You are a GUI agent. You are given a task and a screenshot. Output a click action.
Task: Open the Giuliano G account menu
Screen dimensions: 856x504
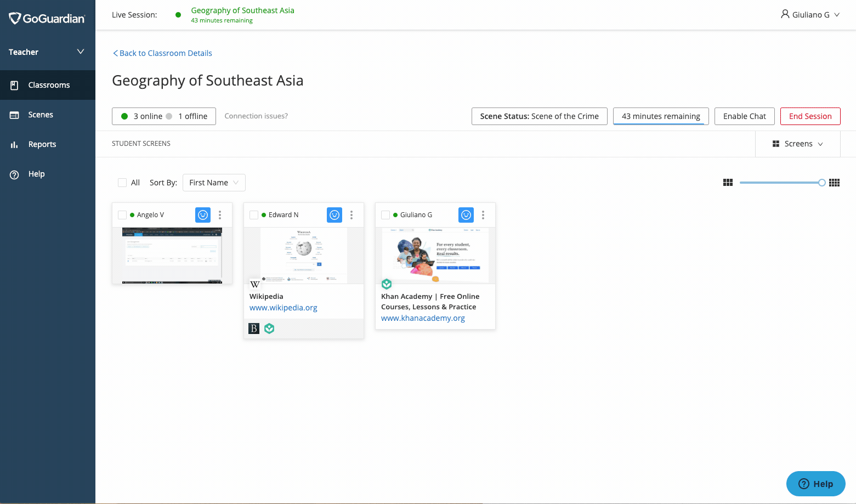(x=810, y=15)
